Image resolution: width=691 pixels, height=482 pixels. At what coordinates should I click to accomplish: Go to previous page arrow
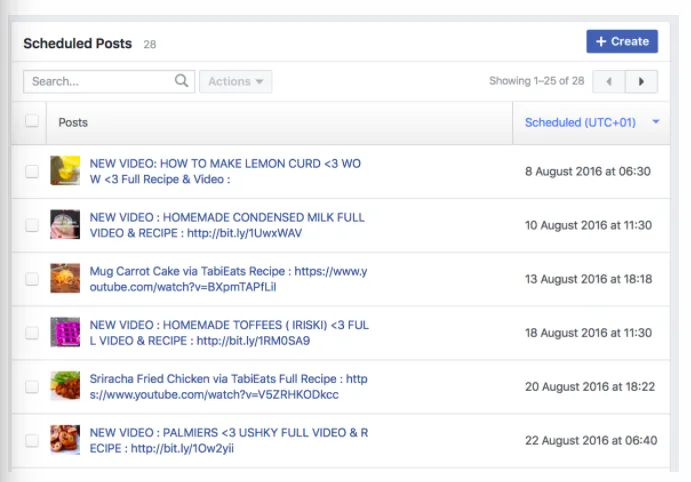(x=609, y=82)
